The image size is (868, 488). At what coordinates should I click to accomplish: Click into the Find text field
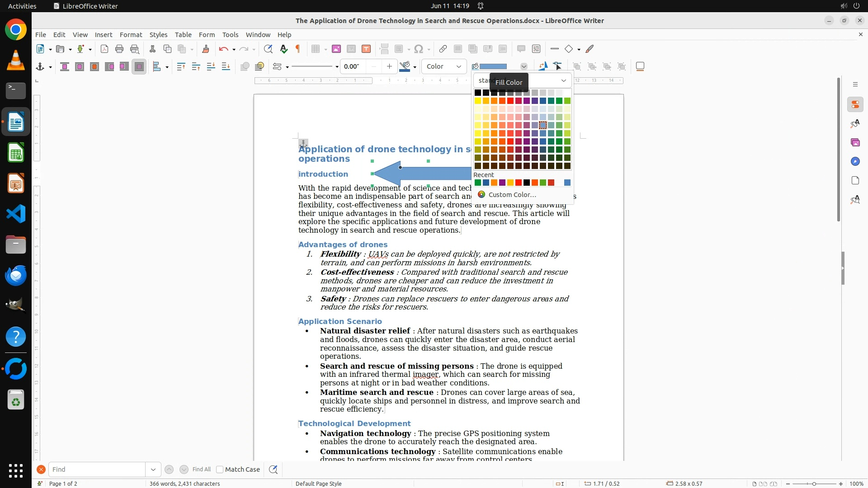click(x=96, y=469)
